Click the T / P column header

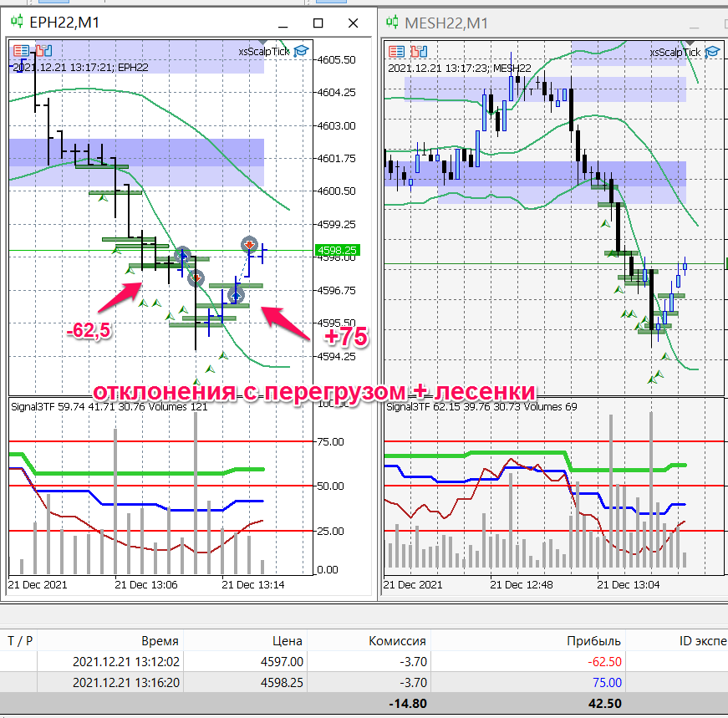tap(20, 641)
